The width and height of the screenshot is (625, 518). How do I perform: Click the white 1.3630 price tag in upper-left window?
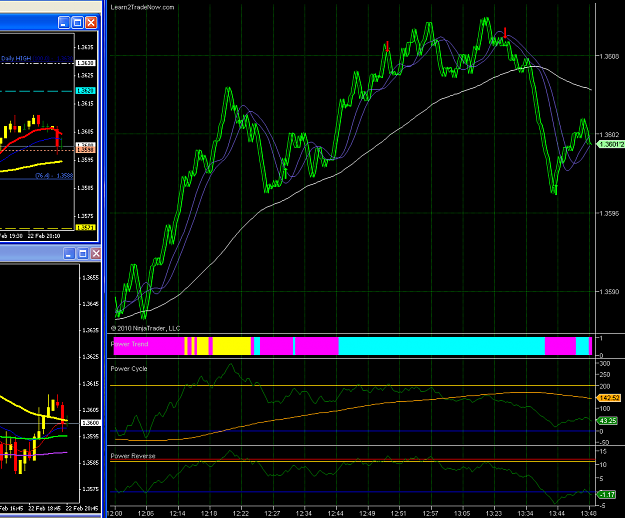86,63
